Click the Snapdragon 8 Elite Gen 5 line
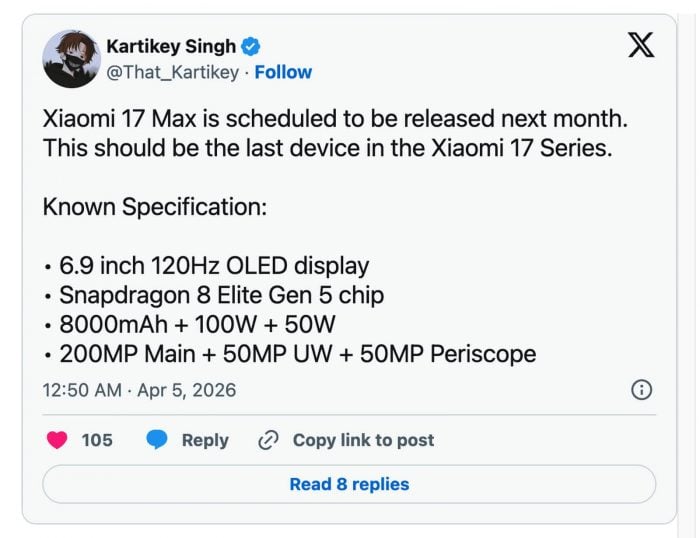Viewport: 700px width, 538px height. 221,295
